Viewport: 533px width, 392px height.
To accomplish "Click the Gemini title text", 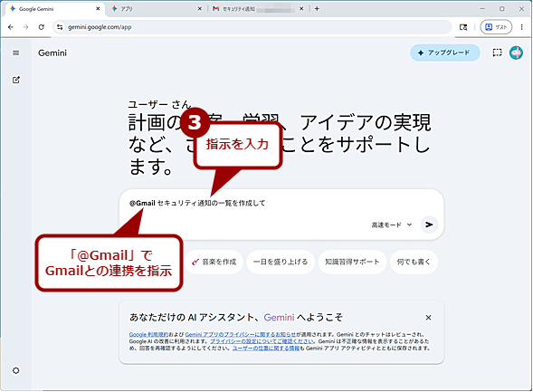I will (x=52, y=53).
